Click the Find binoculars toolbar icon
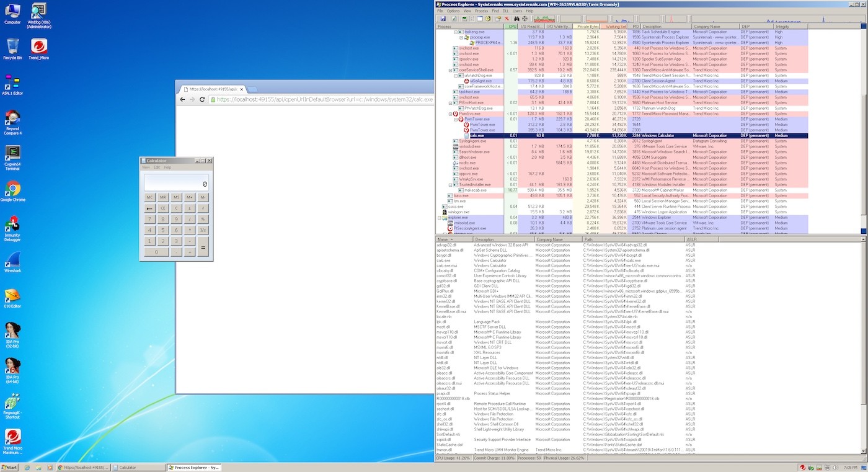The height and width of the screenshot is (472, 868). pyautogui.click(x=516, y=19)
